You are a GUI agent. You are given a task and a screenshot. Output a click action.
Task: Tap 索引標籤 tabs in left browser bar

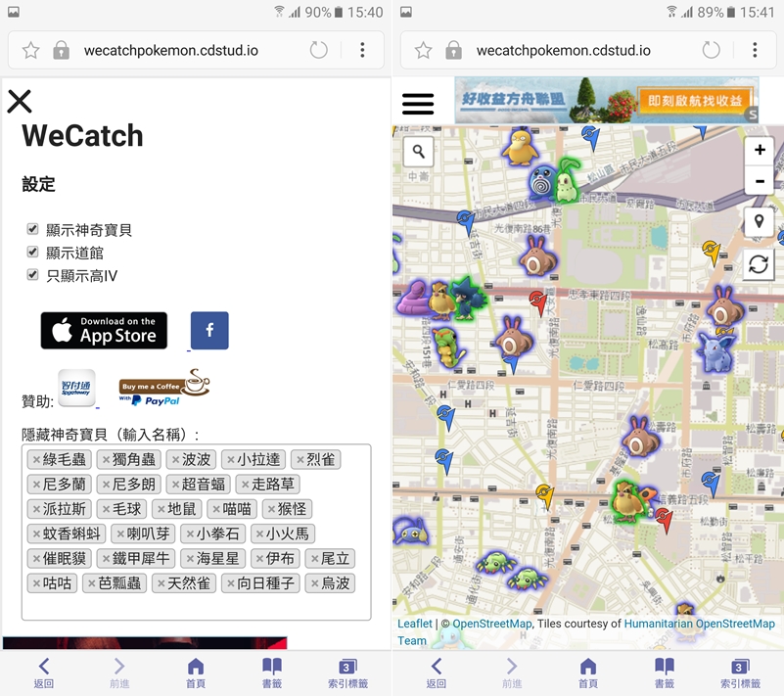click(x=347, y=673)
